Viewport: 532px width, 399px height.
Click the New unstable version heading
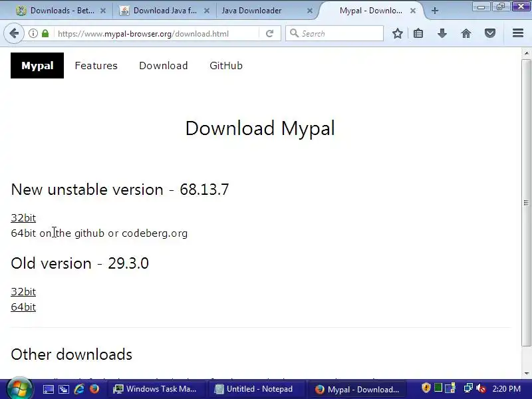120,190
